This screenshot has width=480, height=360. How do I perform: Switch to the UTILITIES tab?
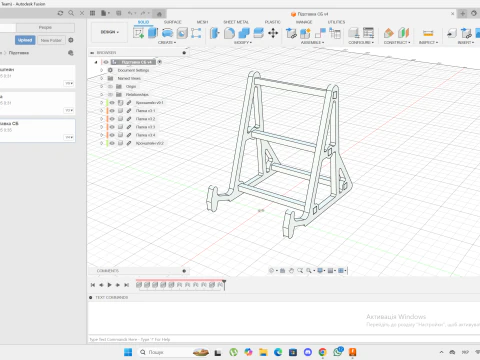click(x=336, y=22)
